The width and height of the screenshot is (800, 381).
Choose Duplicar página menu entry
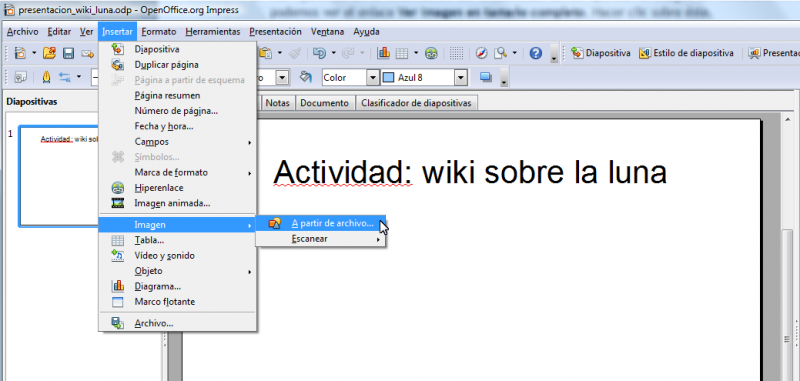click(x=178, y=65)
